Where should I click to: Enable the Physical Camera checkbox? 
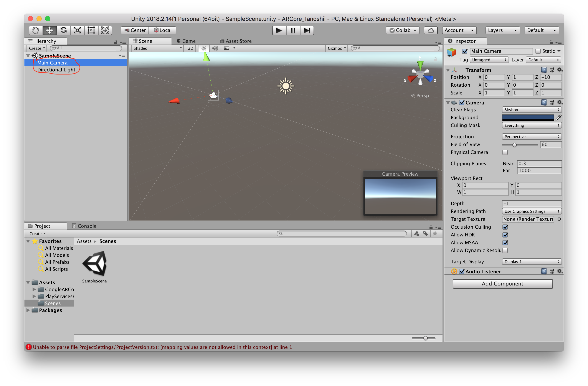pyautogui.click(x=505, y=152)
